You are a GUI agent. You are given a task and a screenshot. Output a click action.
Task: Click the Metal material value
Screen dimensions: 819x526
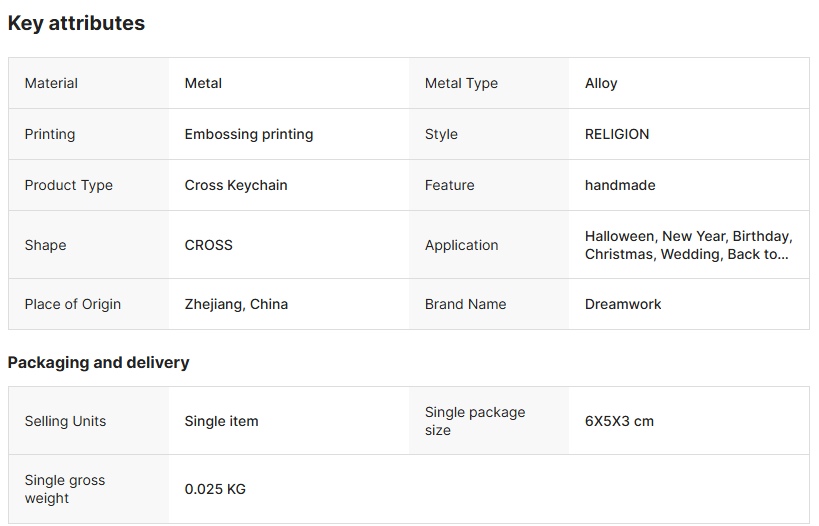[203, 83]
